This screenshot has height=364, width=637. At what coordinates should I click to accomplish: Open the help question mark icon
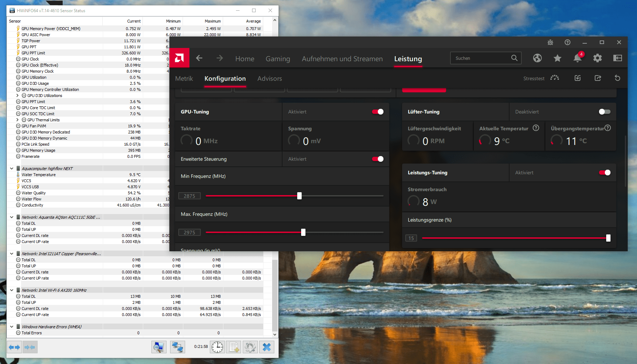(568, 42)
